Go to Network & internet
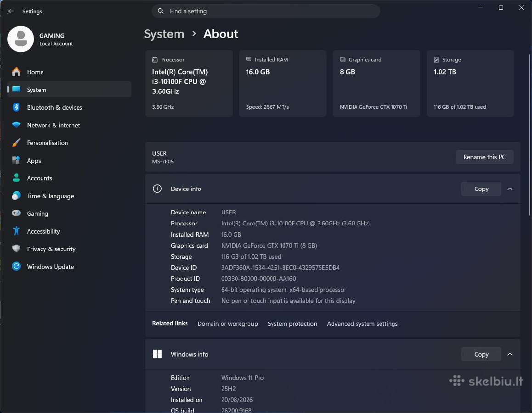The height and width of the screenshot is (413, 532). point(69,125)
